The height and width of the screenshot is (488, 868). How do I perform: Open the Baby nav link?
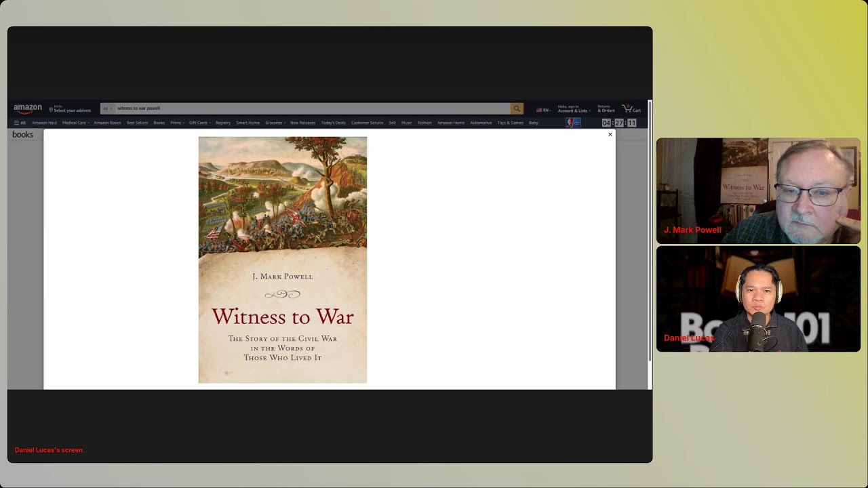pos(534,123)
